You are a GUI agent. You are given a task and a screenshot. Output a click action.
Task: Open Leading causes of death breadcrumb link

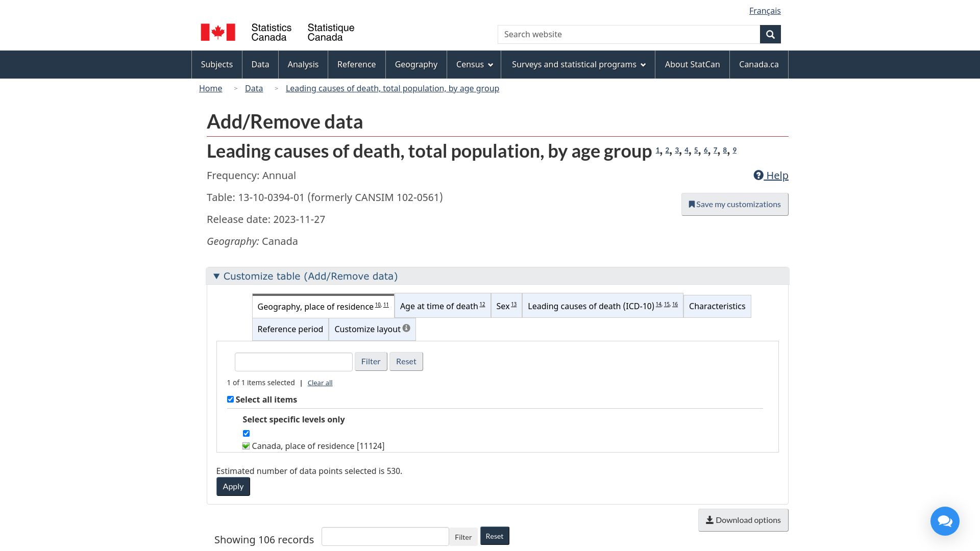coord(393,88)
